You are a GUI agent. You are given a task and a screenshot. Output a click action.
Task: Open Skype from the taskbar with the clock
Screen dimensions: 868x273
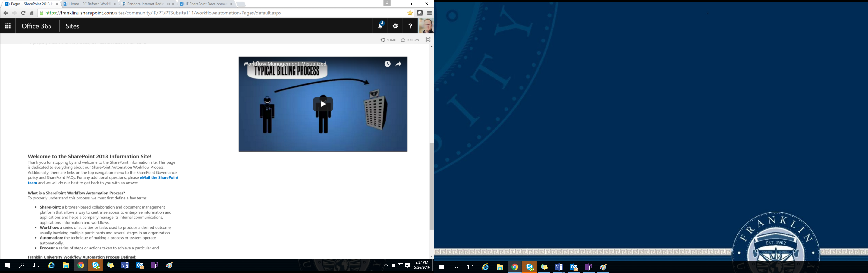[96, 265]
